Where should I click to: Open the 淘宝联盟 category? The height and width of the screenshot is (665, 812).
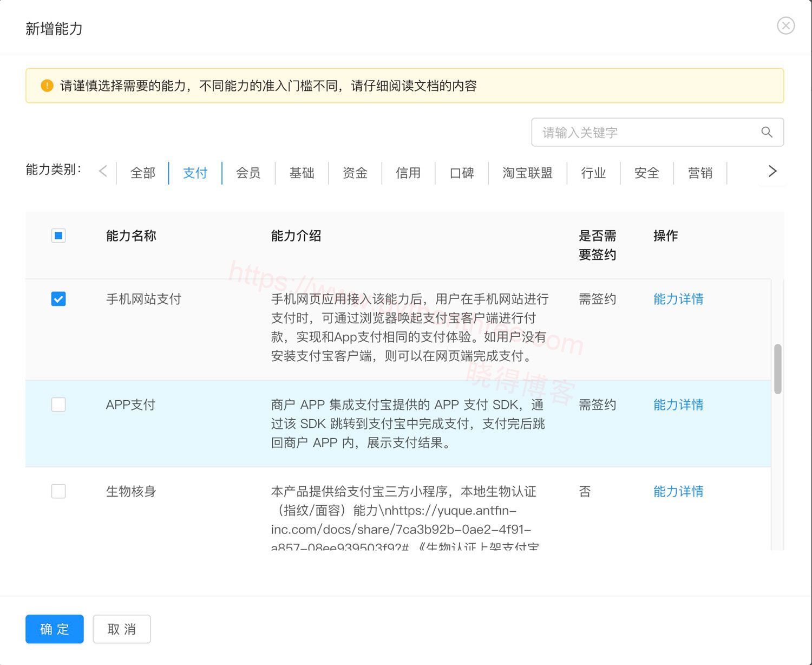click(x=527, y=173)
